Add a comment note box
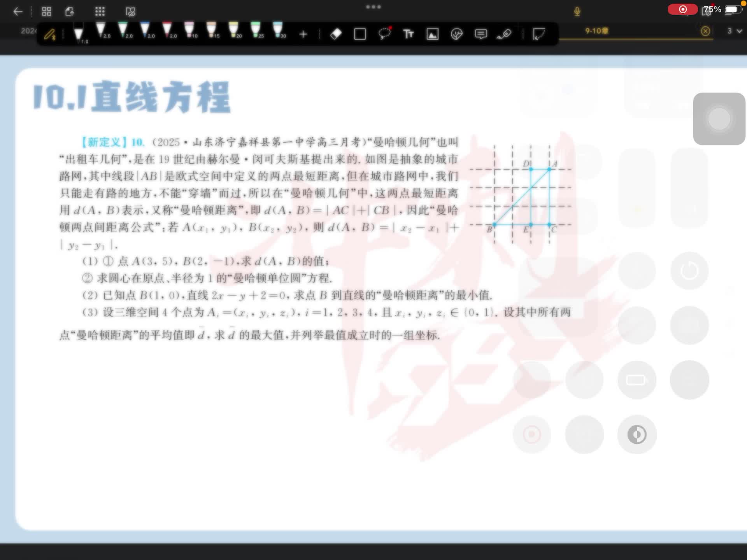Screen dimensions: 747x560 click(481, 34)
